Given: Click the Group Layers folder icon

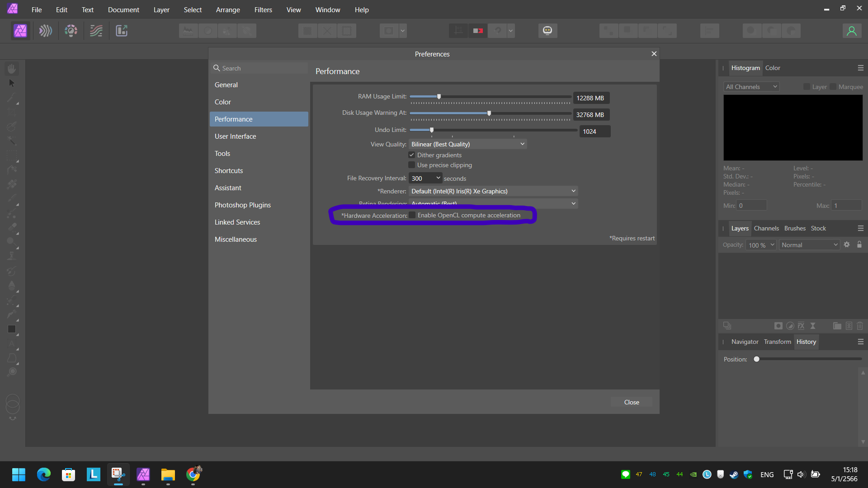Looking at the screenshot, I should click(837, 326).
